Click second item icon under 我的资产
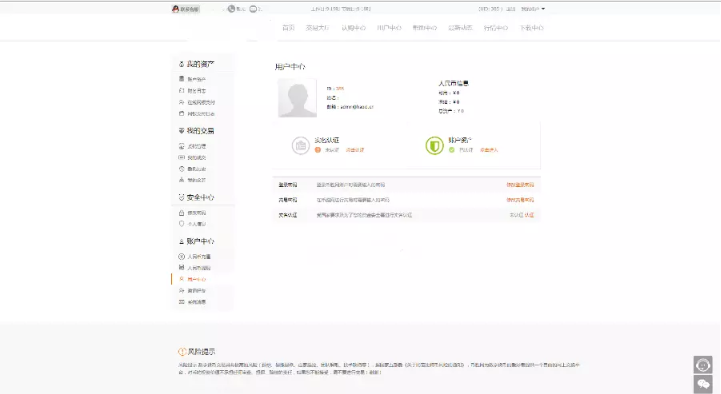The image size is (721, 394). tap(181, 91)
